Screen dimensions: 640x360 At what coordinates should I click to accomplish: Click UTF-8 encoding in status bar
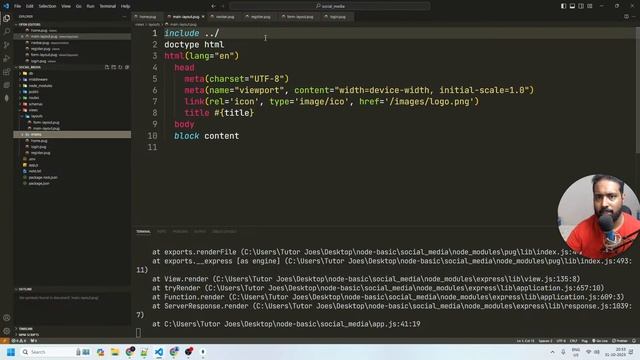pos(561,340)
